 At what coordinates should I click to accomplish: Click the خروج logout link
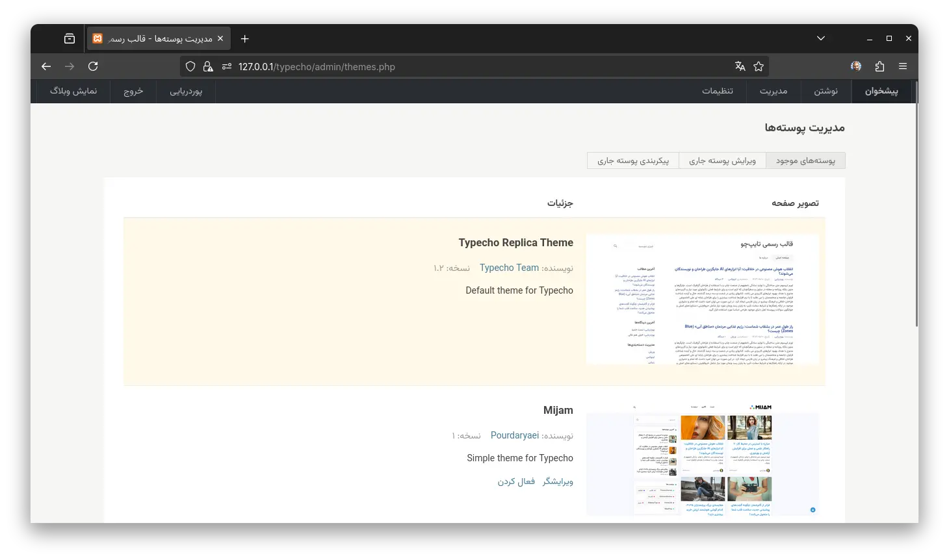click(133, 91)
